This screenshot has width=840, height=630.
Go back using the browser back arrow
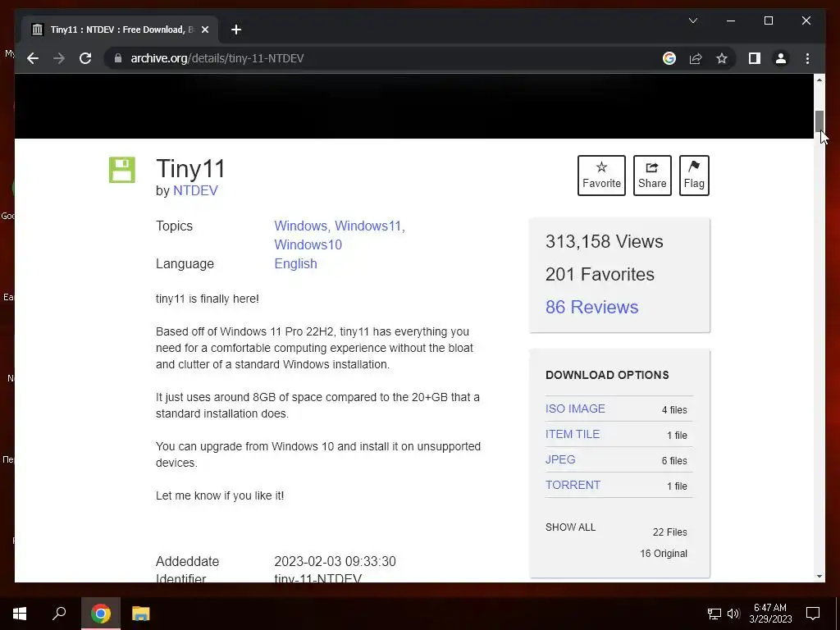tap(33, 58)
